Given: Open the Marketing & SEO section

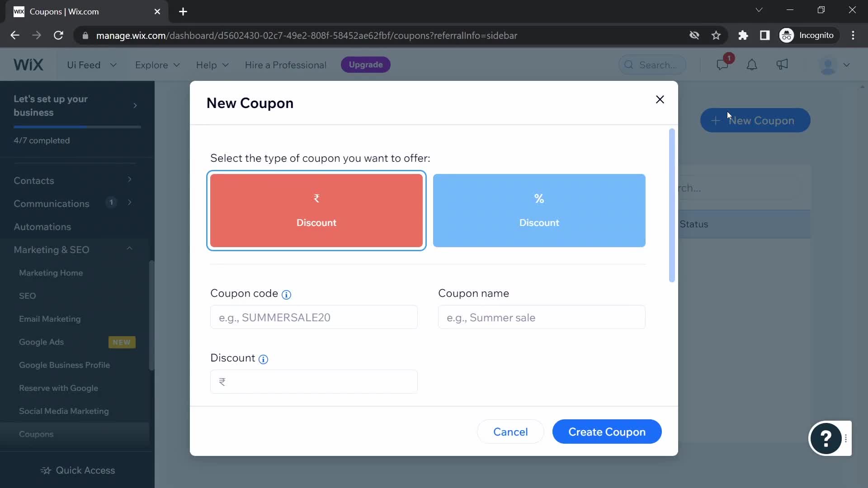Looking at the screenshot, I should point(51,250).
